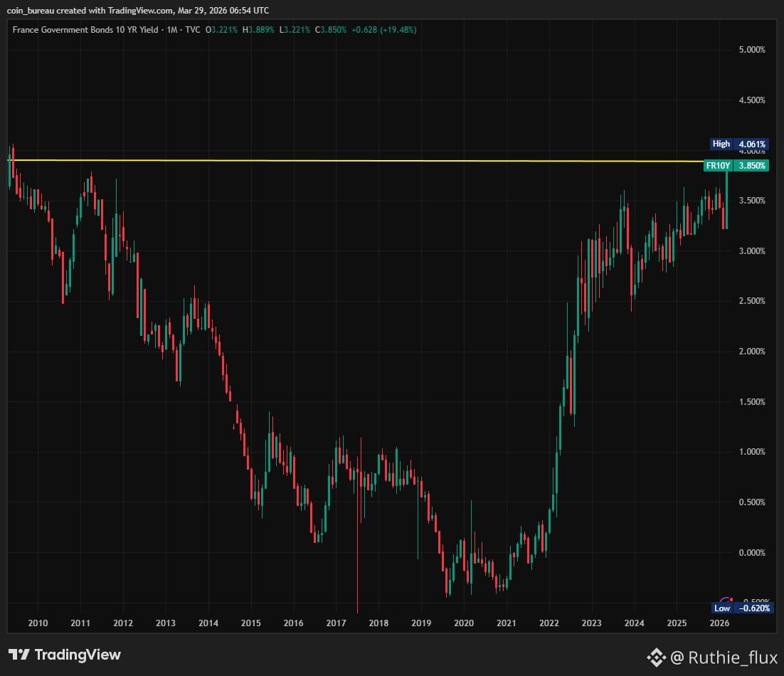The height and width of the screenshot is (676, 784).
Task: Click the 2020 year label
Action: point(464,623)
